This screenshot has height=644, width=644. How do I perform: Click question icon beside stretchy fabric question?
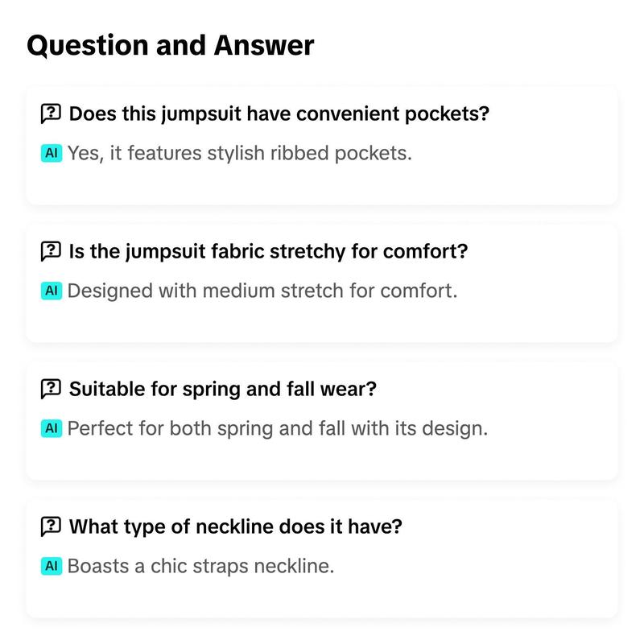point(51,251)
